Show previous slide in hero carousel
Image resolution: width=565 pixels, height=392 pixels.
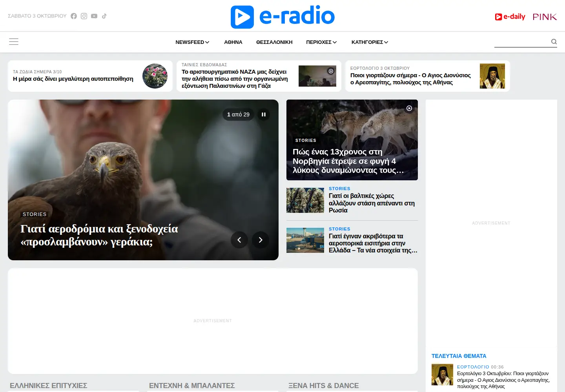[x=239, y=240]
